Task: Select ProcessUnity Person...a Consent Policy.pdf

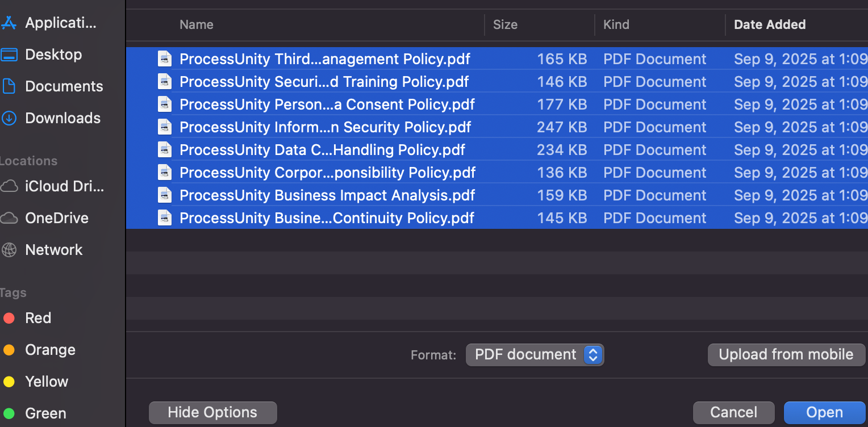Action: tap(327, 104)
